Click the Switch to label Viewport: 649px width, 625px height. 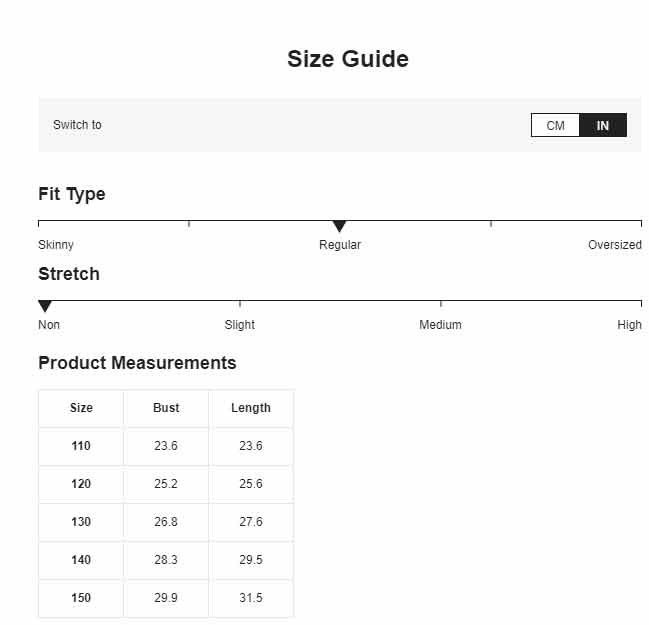[77, 125]
